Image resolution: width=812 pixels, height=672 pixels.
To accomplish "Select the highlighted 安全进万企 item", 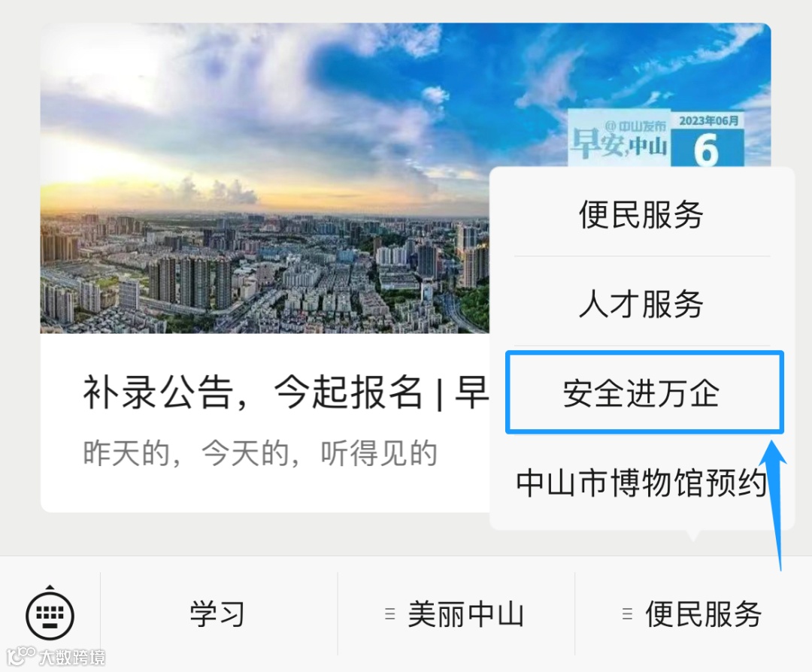I will click(644, 392).
